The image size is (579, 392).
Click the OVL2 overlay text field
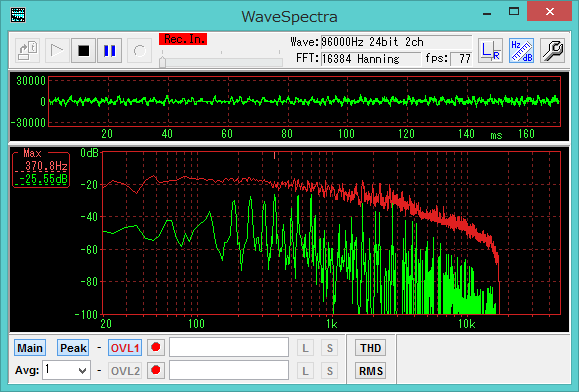click(x=229, y=370)
